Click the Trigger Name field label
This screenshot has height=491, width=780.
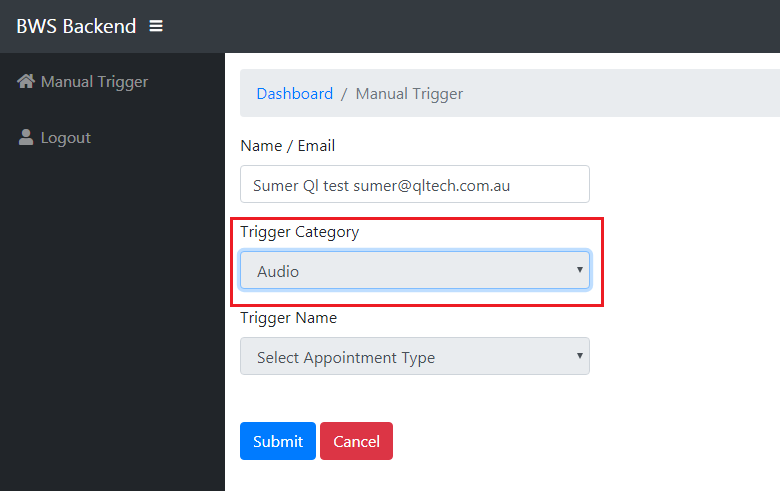[x=288, y=318]
